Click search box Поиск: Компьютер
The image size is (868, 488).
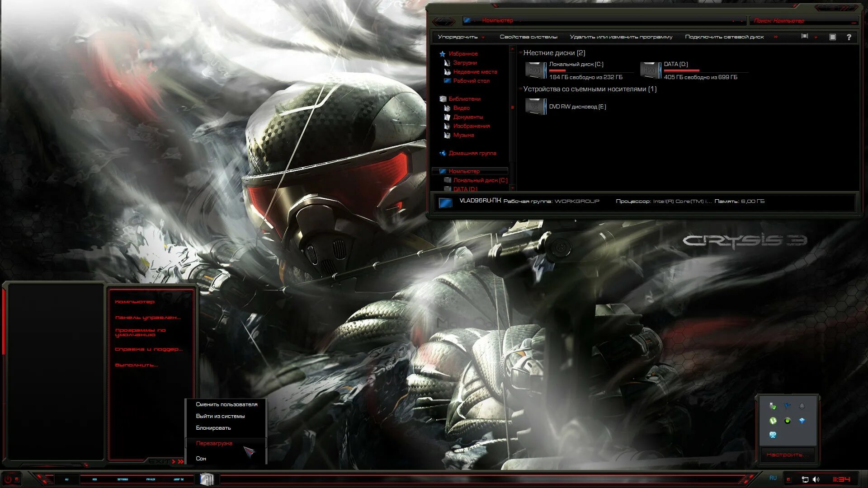[x=804, y=21]
